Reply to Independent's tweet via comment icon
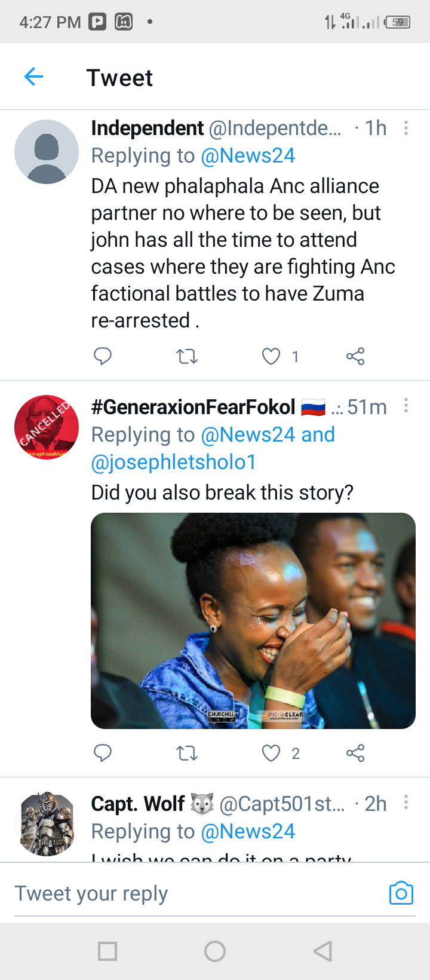Viewport: 430px width, 980px height. point(103,356)
